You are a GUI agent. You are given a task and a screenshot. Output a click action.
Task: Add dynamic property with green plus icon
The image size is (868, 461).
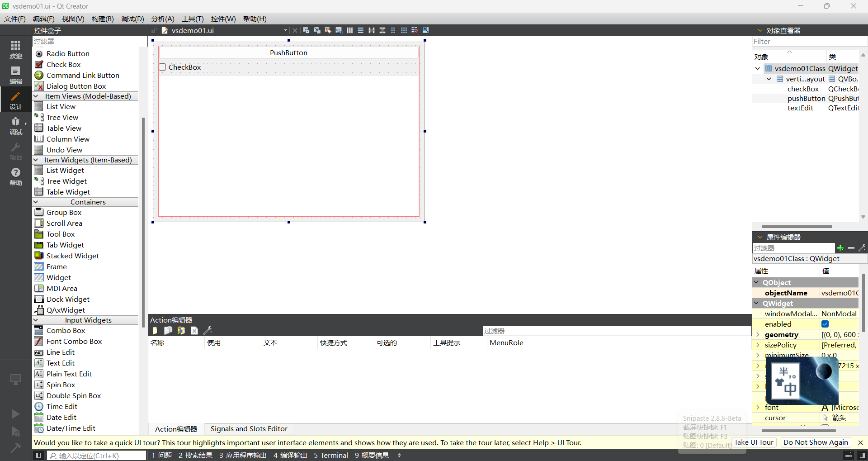point(840,248)
